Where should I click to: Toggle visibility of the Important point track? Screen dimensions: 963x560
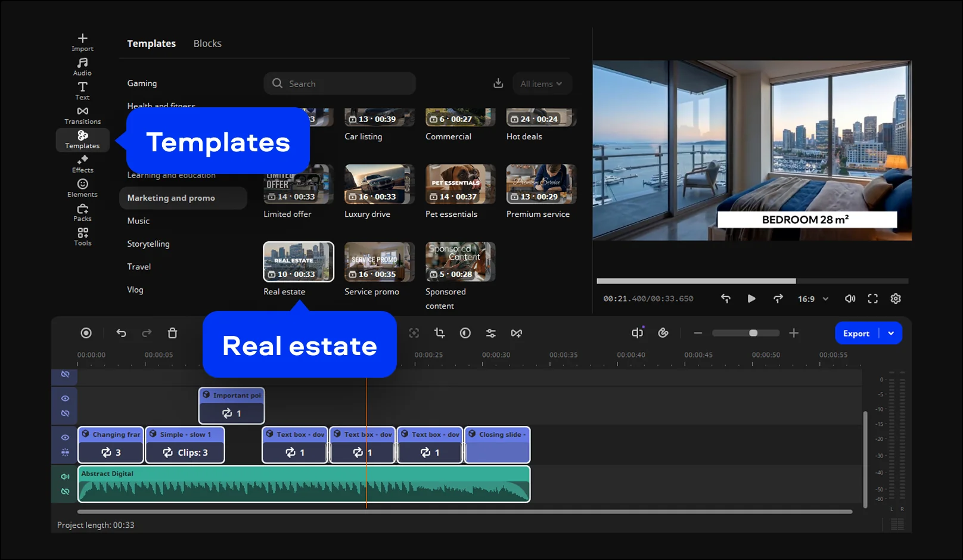pyautogui.click(x=65, y=398)
